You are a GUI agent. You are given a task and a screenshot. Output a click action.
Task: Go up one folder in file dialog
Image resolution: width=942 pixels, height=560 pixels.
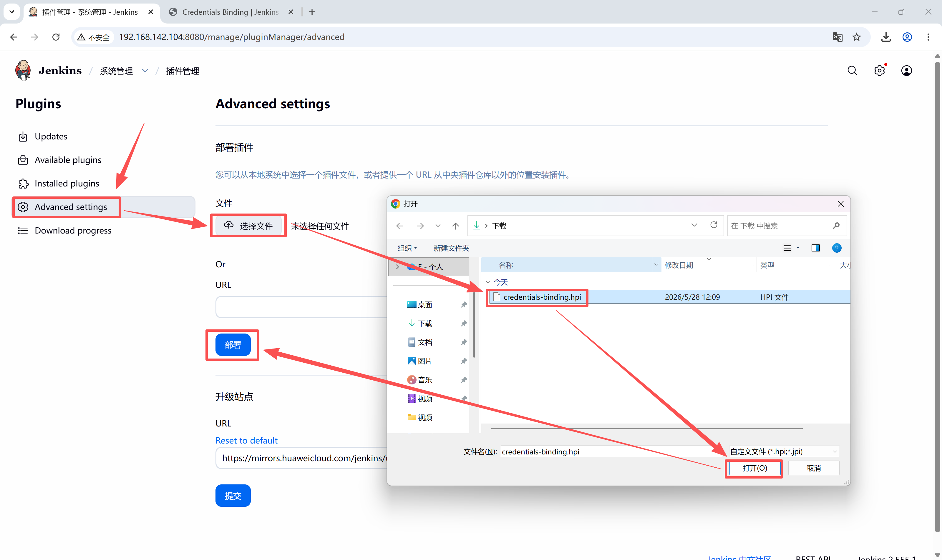455,226
